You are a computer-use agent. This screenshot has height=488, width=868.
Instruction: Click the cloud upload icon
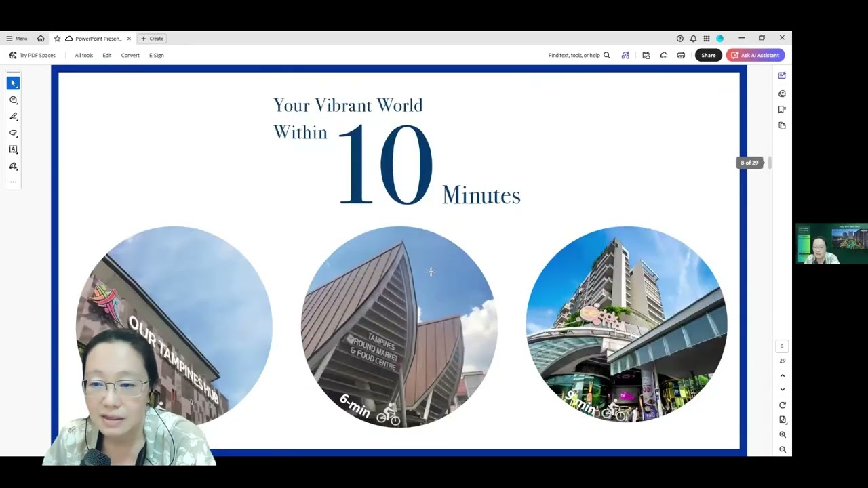click(664, 55)
